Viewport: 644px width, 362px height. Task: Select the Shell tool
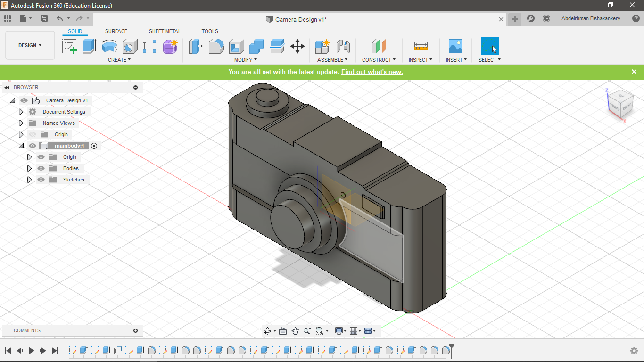coord(237,46)
